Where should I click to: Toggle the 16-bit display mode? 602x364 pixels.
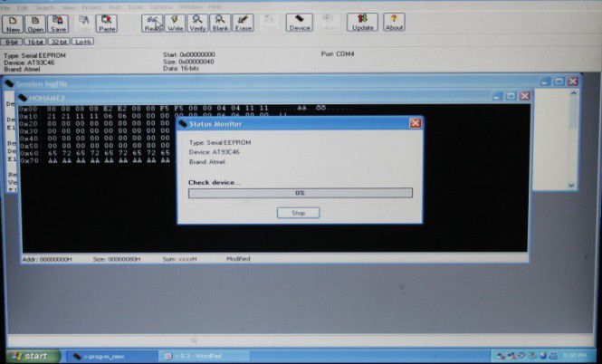click(x=34, y=42)
